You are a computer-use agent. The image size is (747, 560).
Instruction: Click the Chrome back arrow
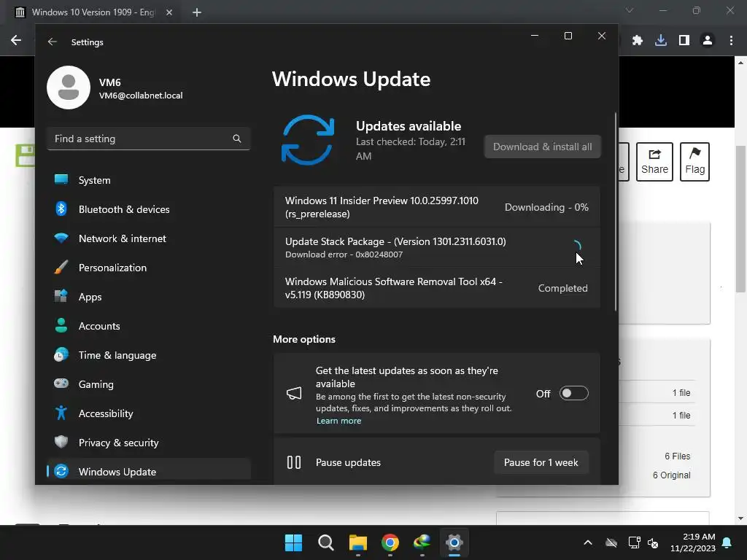(16, 41)
